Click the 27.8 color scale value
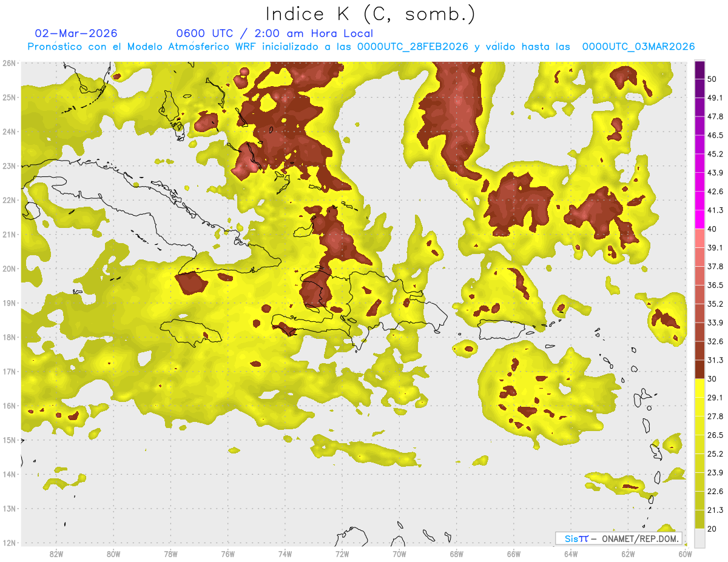The width and height of the screenshot is (728, 562). point(715,416)
